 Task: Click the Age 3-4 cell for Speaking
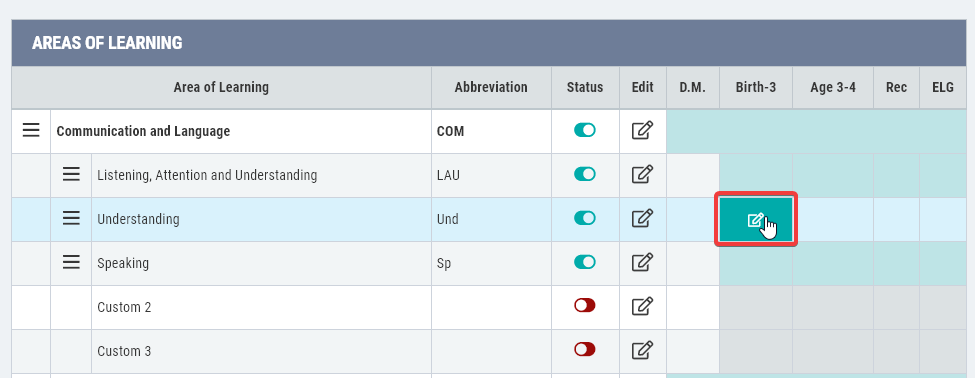coord(833,264)
